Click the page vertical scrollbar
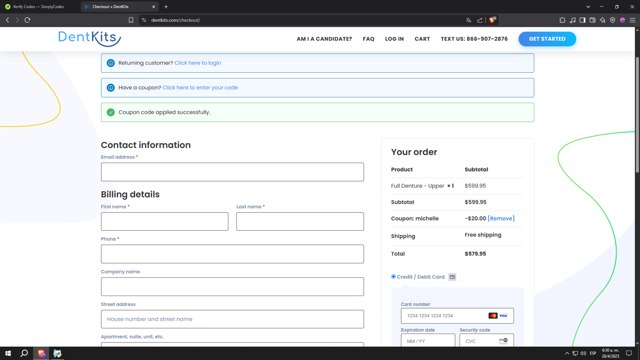Image resolution: width=640 pixels, height=360 pixels. pos(637,114)
